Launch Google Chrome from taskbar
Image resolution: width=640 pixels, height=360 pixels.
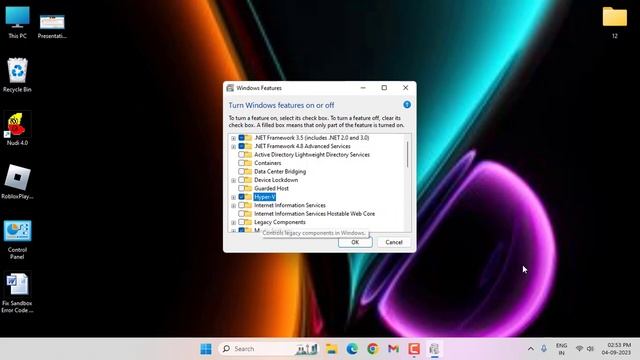pos(373,349)
